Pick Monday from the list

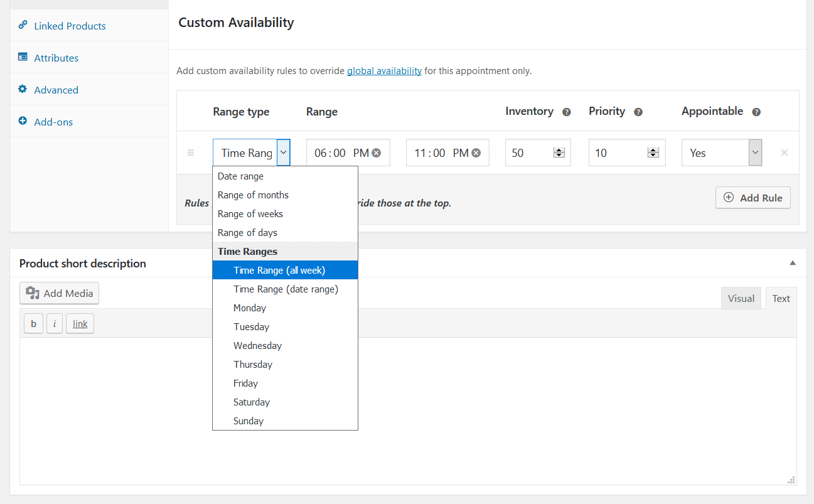point(285,308)
